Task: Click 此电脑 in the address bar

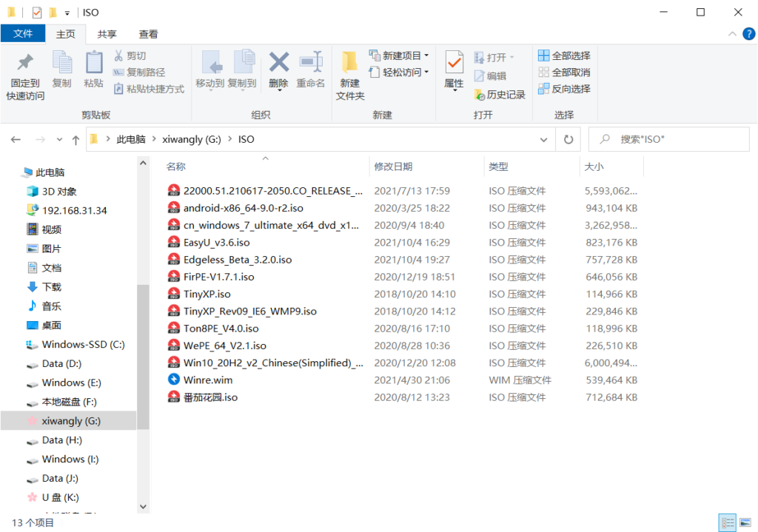Action: click(x=131, y=140)
